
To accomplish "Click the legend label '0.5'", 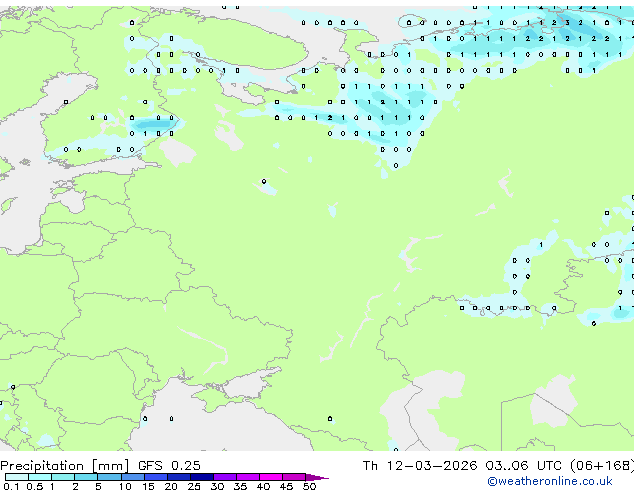I will pos(35,486).
